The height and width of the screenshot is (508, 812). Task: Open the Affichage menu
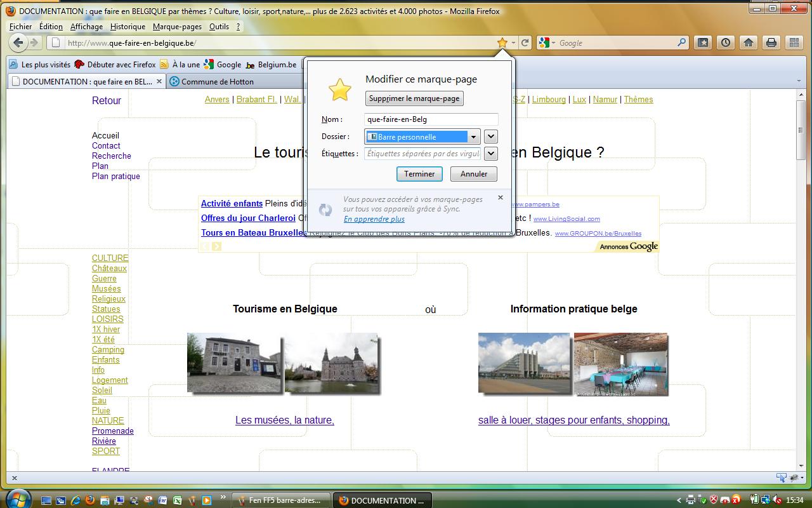[x=86, y=27]
